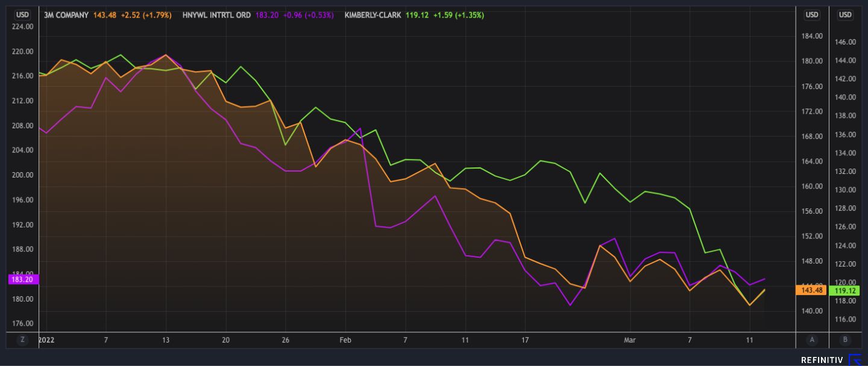
Task: Click the 156.00 price axis label
Action: tap(813, 211)
